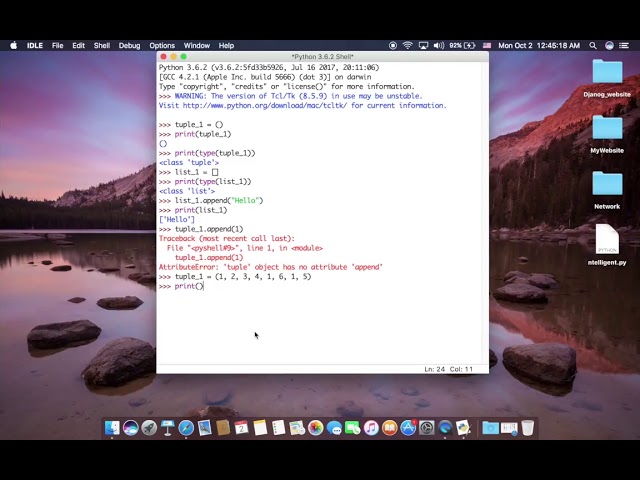Open FaceTime from the dock
Image resolution: width=640 pixels, height=480 pixels.
click(x=353, y=428)
